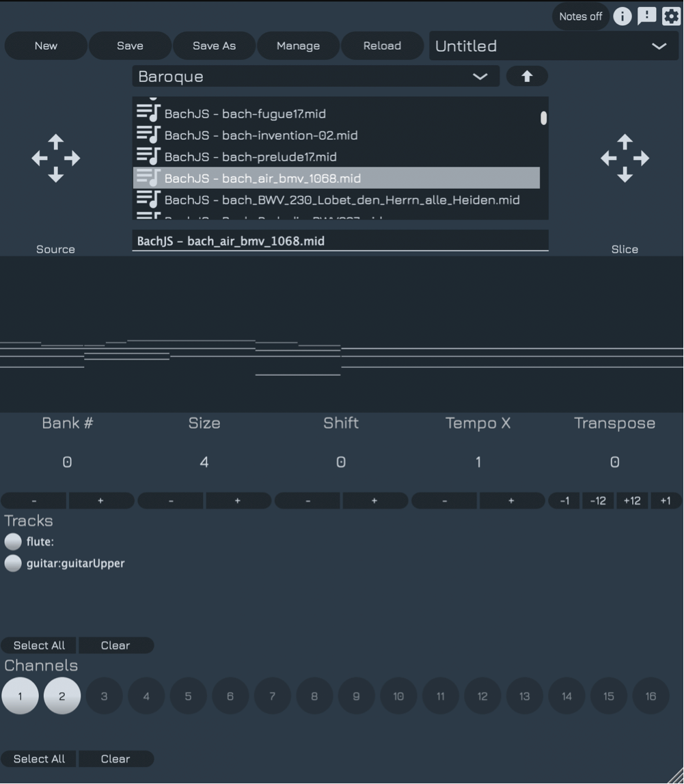The image size is (684, 784).
Task: Click the Reload button
Action: [382, 46]
